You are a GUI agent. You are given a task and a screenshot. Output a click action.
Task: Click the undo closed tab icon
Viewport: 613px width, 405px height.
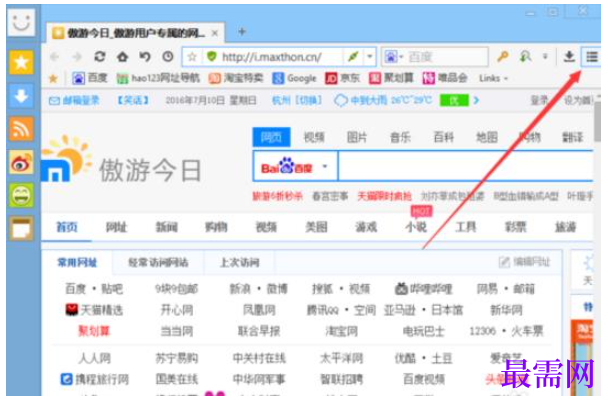click(x=145, y=57)
